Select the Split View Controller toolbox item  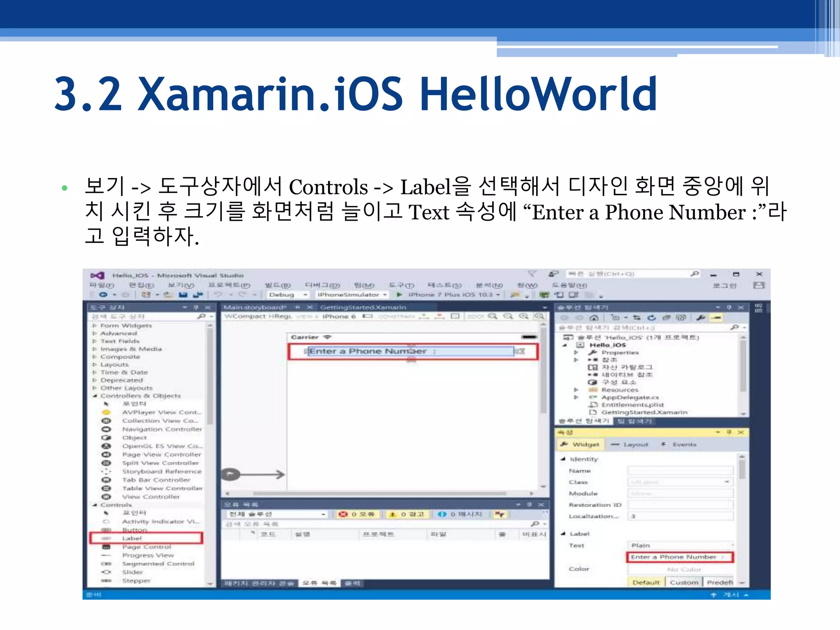coord(160,463)
